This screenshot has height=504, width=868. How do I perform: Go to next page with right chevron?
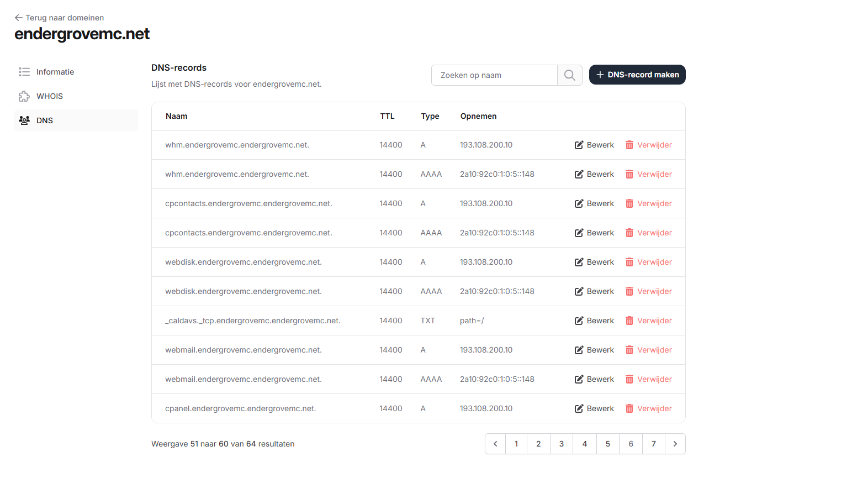point(675,444)
